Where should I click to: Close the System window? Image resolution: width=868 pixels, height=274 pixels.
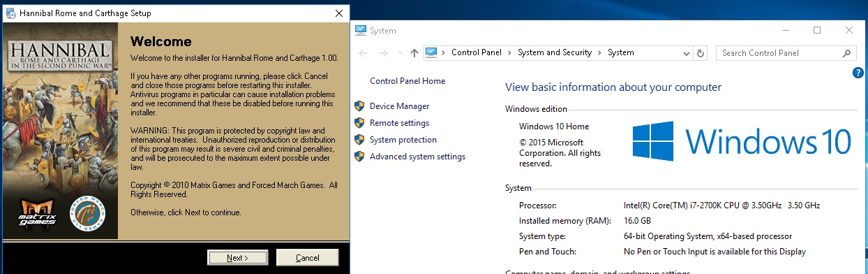click(x=849, y=31)
